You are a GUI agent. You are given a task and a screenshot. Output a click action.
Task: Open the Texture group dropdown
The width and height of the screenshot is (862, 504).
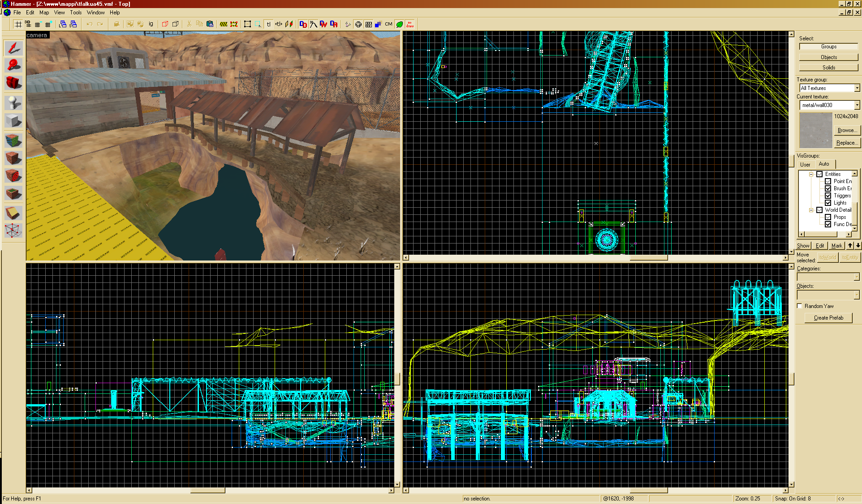point(857,88)
